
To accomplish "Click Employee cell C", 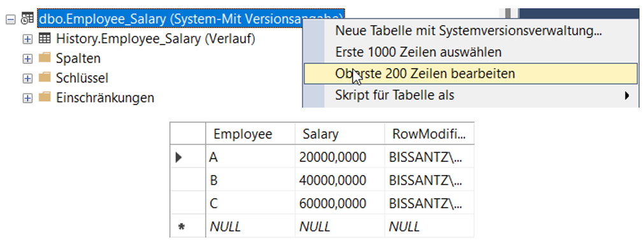I will coord(250,203).
